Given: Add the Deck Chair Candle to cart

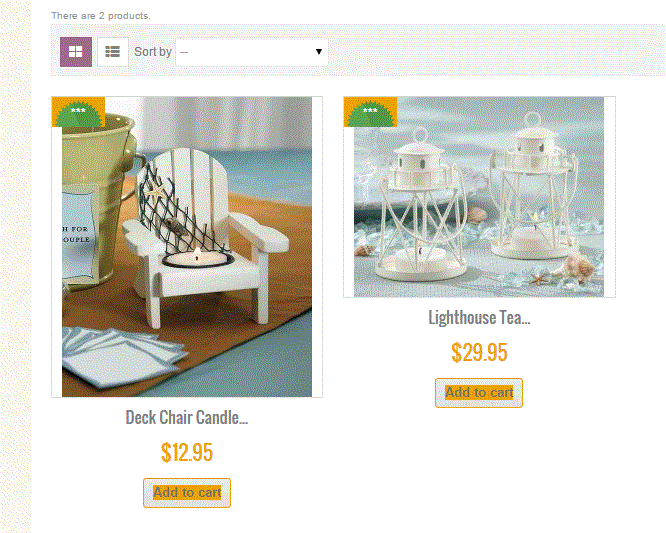Looking at the screenshot, I should (187, 493).
